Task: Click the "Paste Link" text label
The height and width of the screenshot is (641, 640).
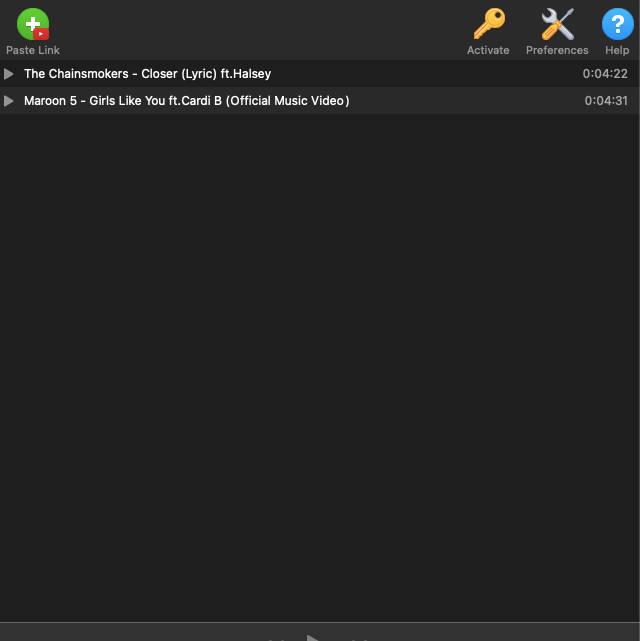Action: coord(33,50)
